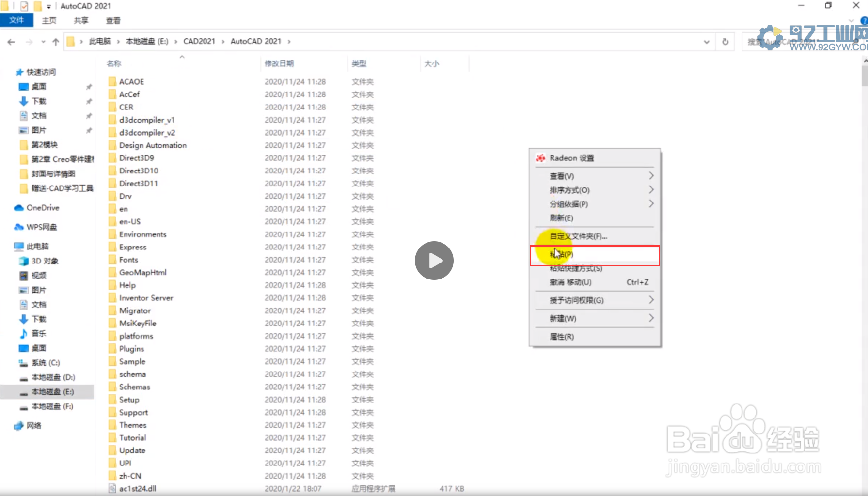The image size is (868, 496).
Task: Click the pinned 桌面 desktop icon
Action: [23, 87]
